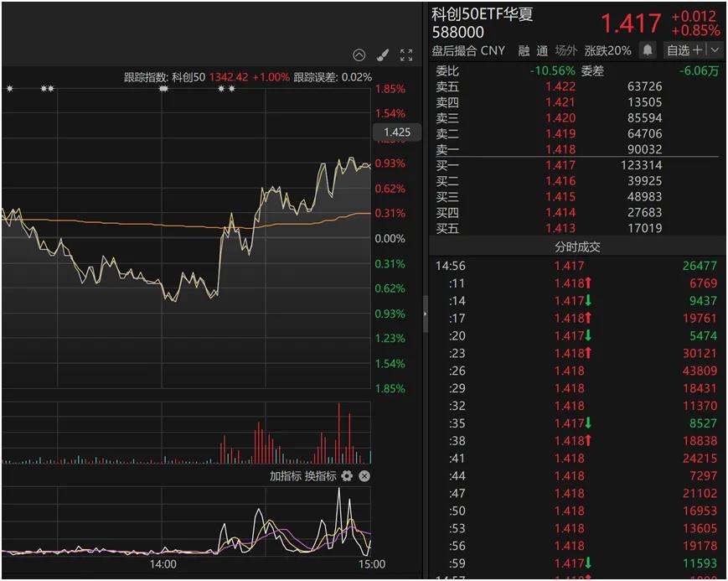
Task: Click the 委差 -6.06万 value
Action: click(x=699, y=71)
